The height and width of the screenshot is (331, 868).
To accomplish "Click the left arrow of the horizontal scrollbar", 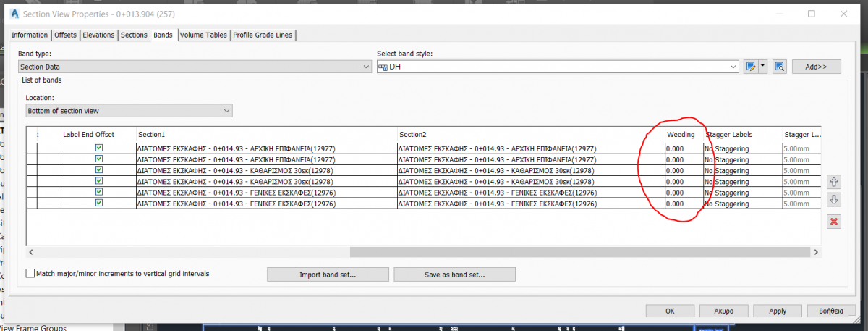I will click(31, 252).
